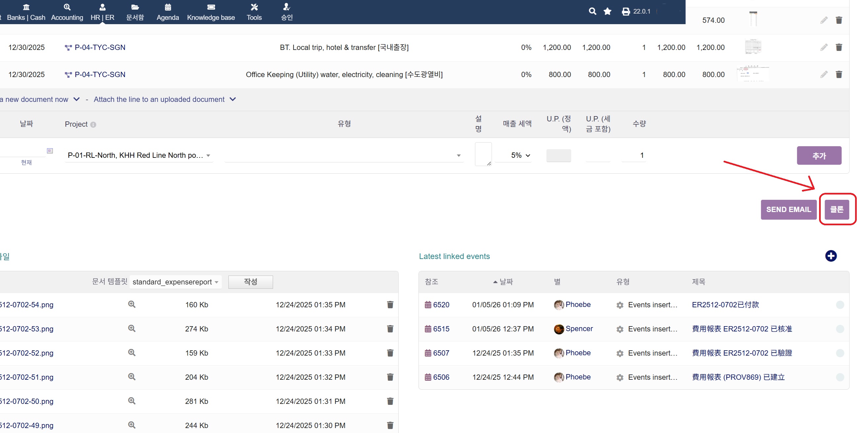The height and width of the screenshot is (433, 868).
Task: Delete file ending 0702-53.png
Action: [390, 329]
